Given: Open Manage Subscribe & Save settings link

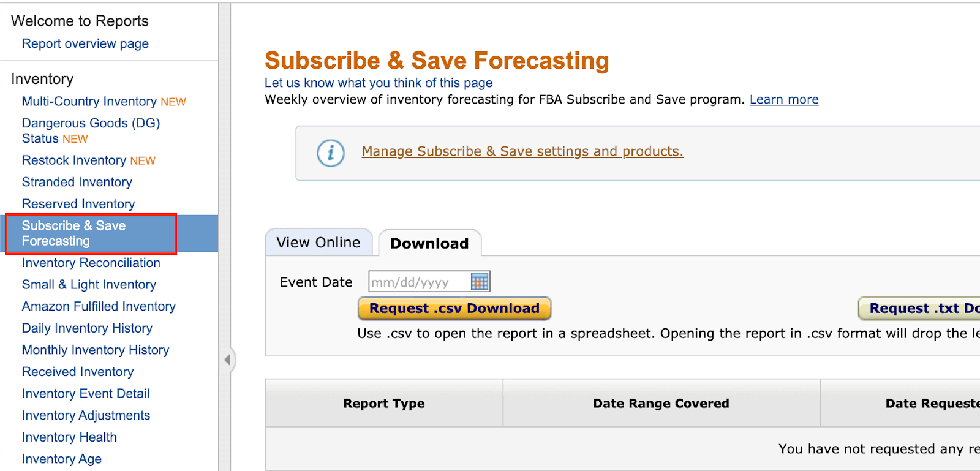Looking at the screenshot, I should [x=522, y=151].
